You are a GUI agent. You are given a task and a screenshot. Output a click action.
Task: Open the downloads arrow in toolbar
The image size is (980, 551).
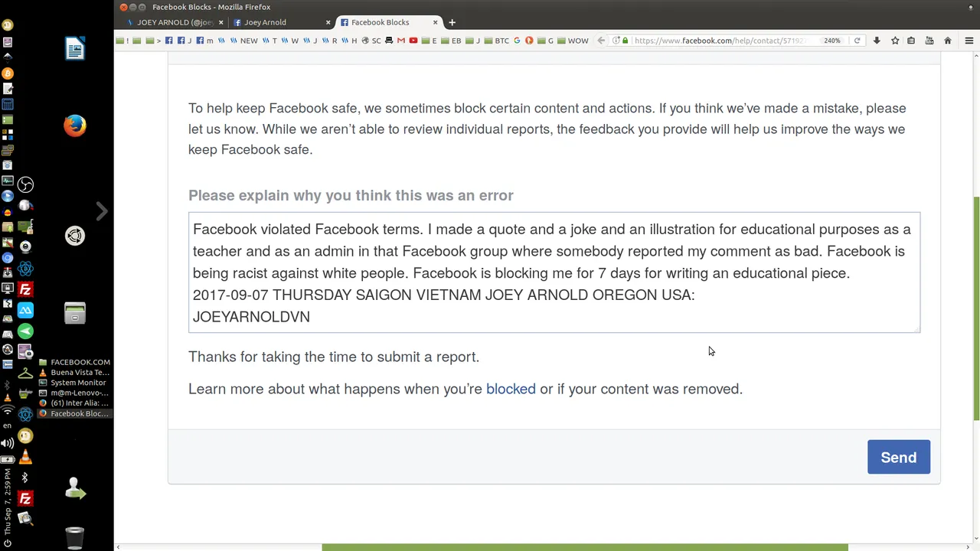coord(877,41)
